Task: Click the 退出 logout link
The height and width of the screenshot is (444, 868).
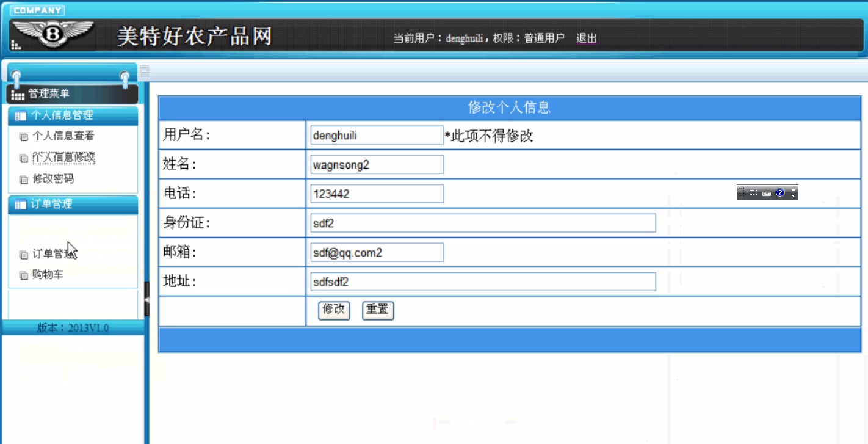Action: [x=586, y=38]
